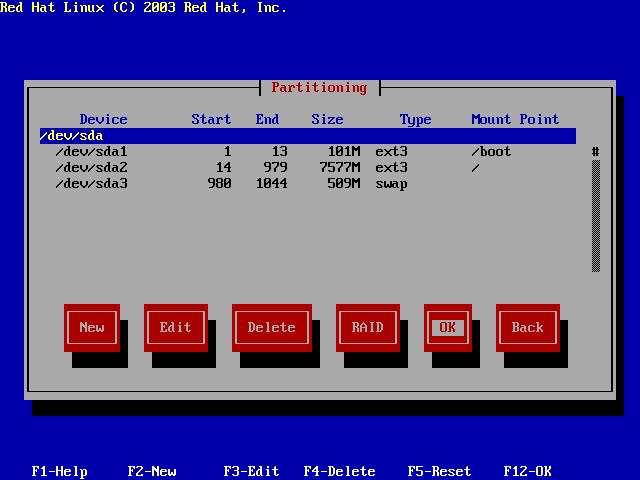640x480 pixels.
Task: Click the 7577M size value
Action: 340,167
